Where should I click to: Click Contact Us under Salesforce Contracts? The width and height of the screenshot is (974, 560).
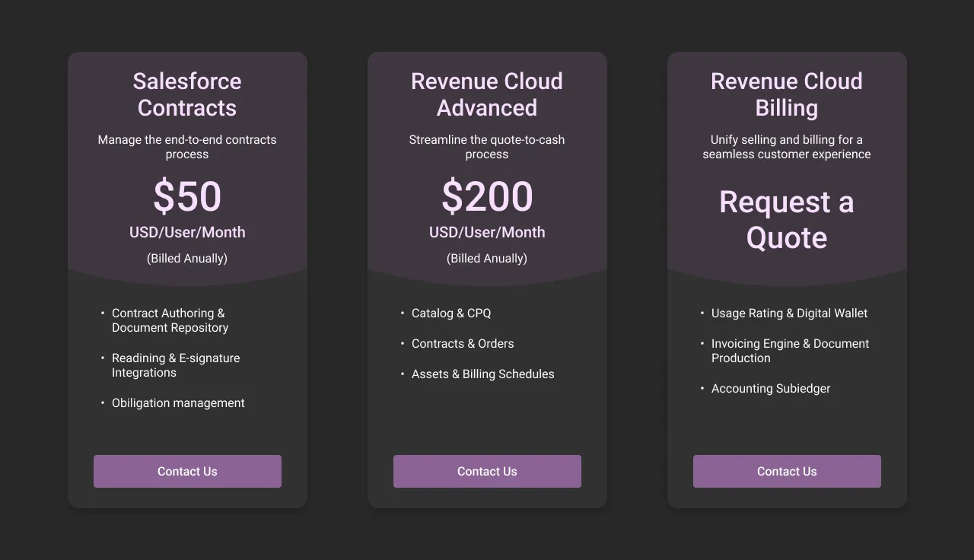pyautogui.click(x=187, y=471)
